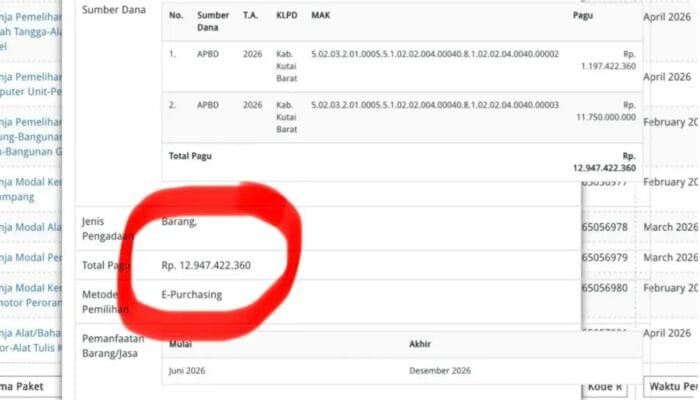700x400 pixels.
Task: Select the MAK code ending in 00002
Action: (434, 53)
